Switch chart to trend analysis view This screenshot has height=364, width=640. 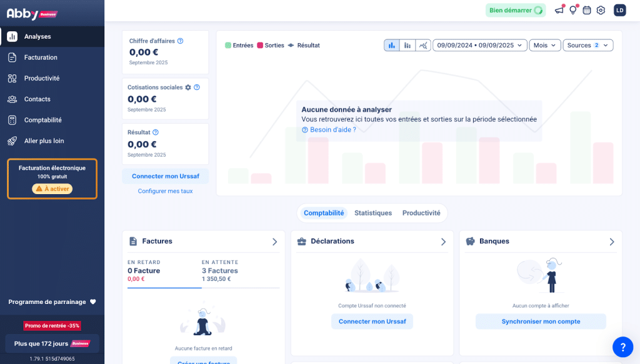coord(423,46)
